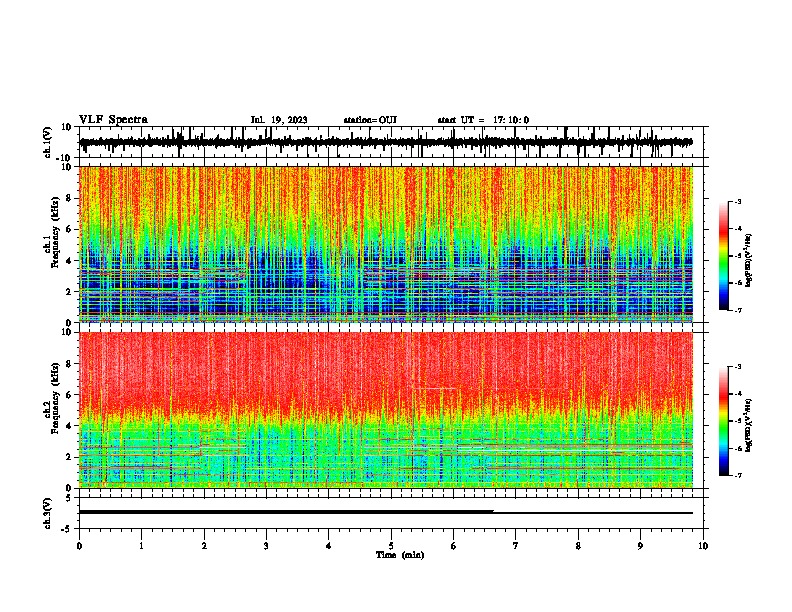Click tick label "3" on the Time axis
This screenshot has width=792, height=612.
coord(266,546)
